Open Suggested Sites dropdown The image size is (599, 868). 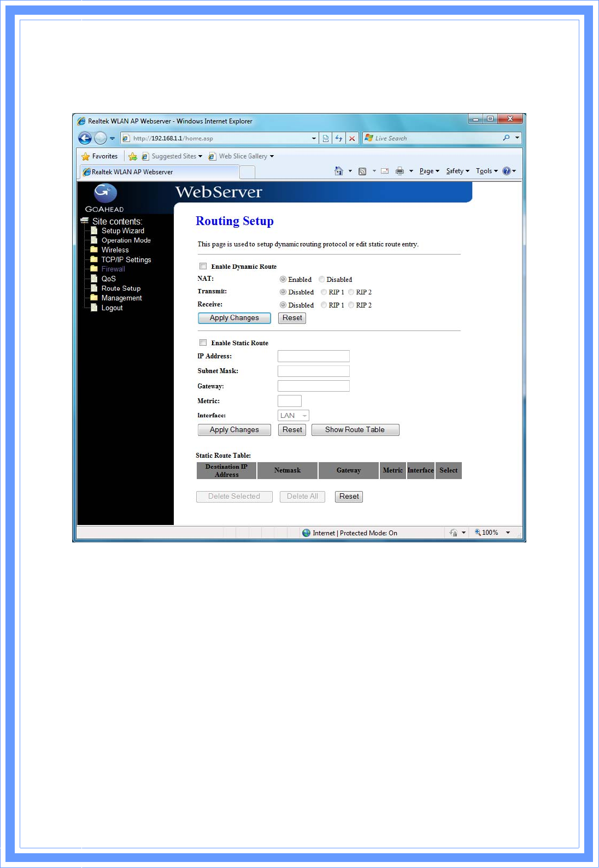tap(201, 156)
